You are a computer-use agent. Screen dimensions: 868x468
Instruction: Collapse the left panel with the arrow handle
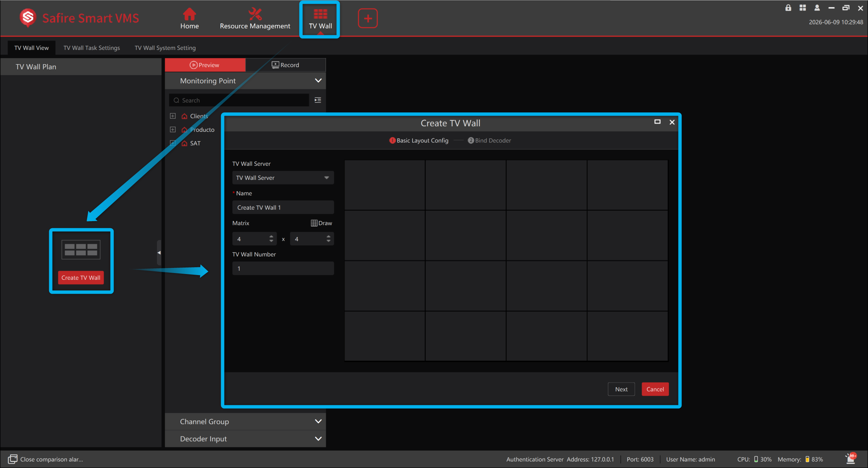[x=159, y=253]
